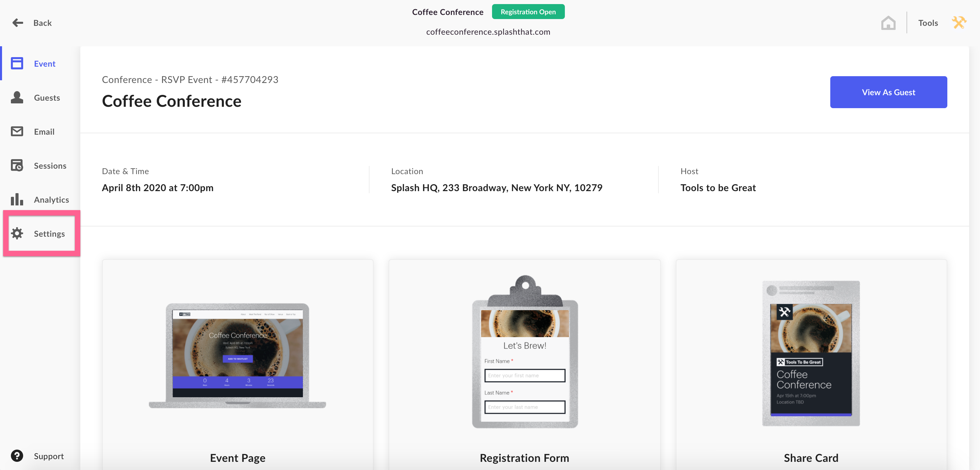Select the Email envelope icon

17,131
